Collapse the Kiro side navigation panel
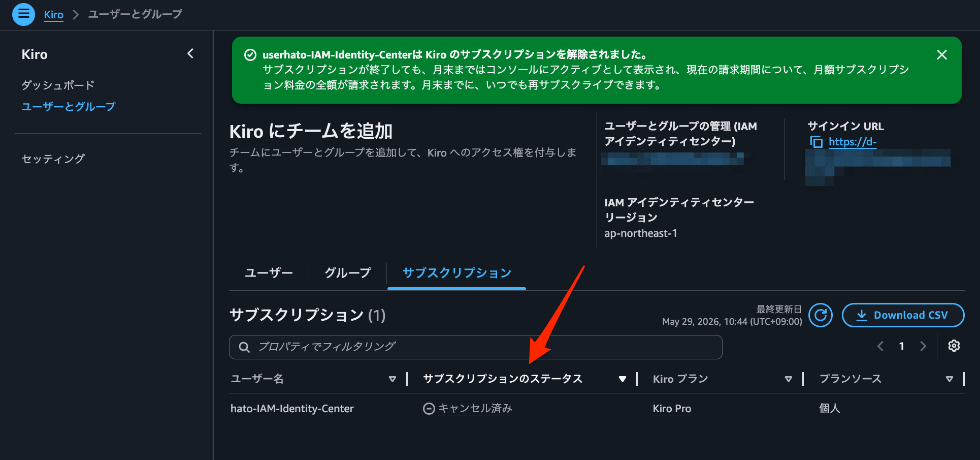Screen dimensions: 980x460 [190, 53]
